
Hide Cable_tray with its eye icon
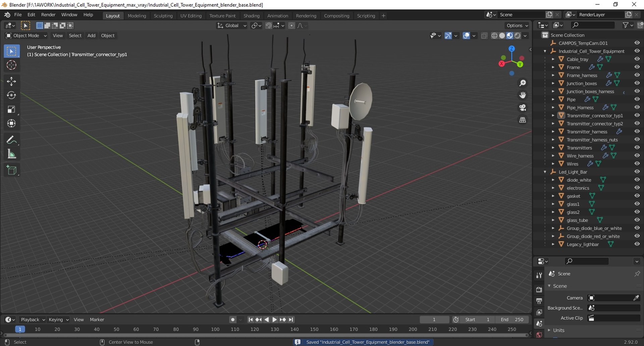point(637,59)
